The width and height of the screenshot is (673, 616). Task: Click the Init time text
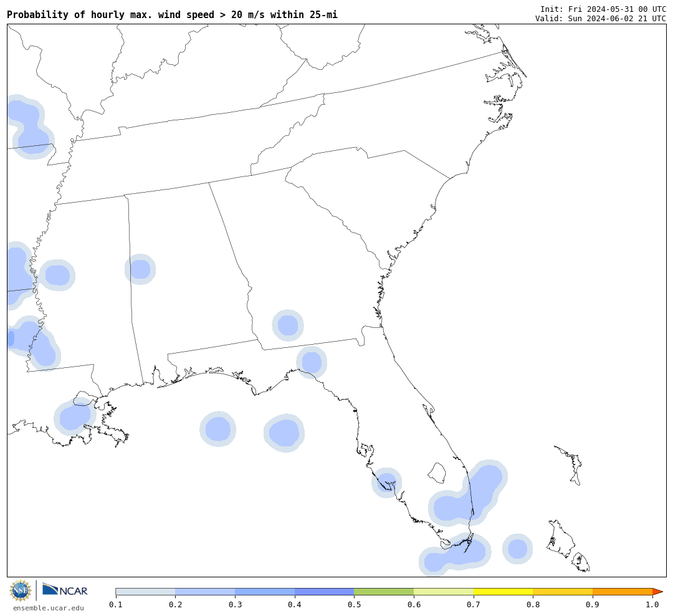(603, 9)
